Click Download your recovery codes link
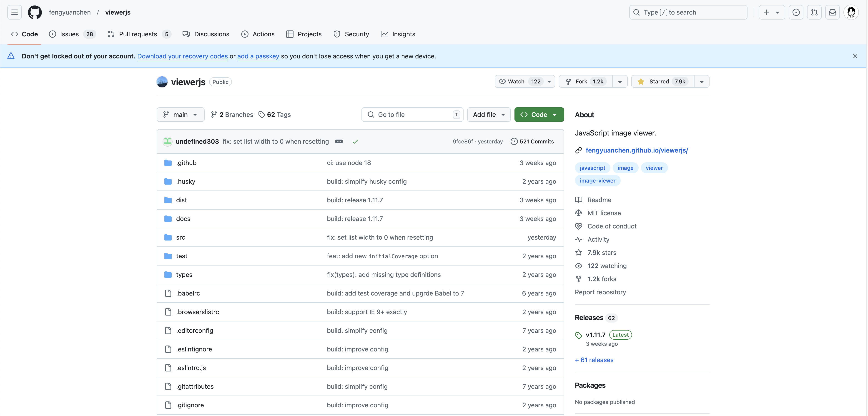 click(182, 56)
